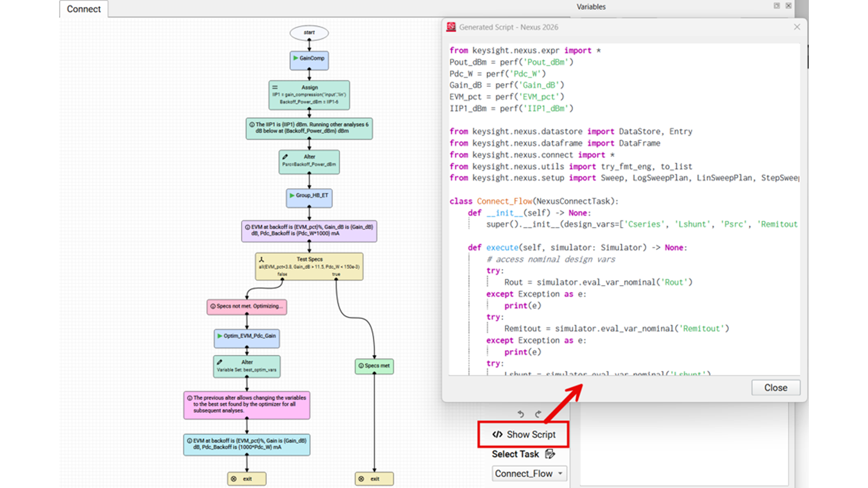Close the Generated Script dialog with X

[x=796, y=27]
